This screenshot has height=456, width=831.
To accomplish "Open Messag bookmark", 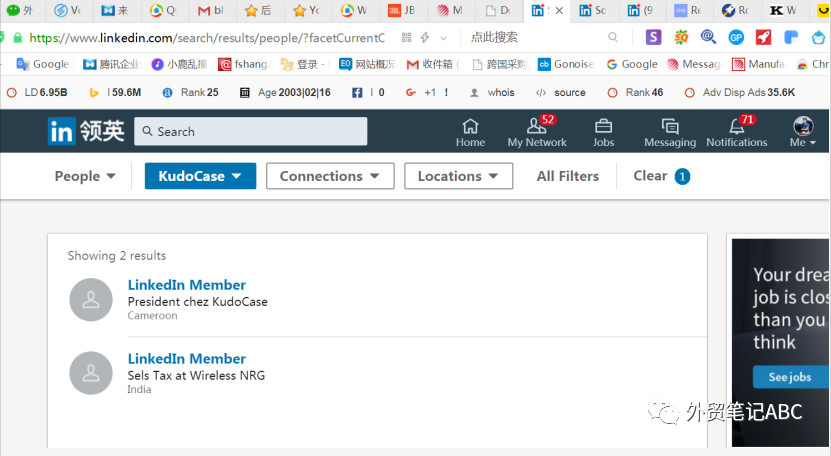I will 694,64.
